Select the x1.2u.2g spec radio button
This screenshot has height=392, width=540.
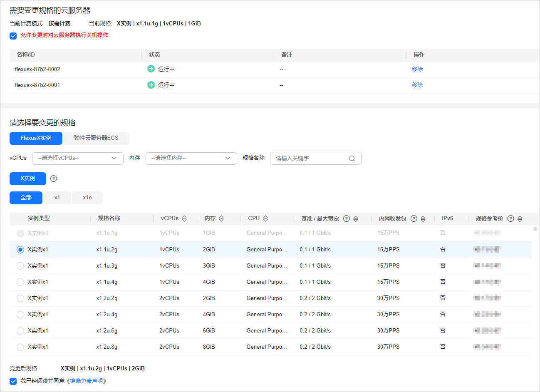point(20,298)
